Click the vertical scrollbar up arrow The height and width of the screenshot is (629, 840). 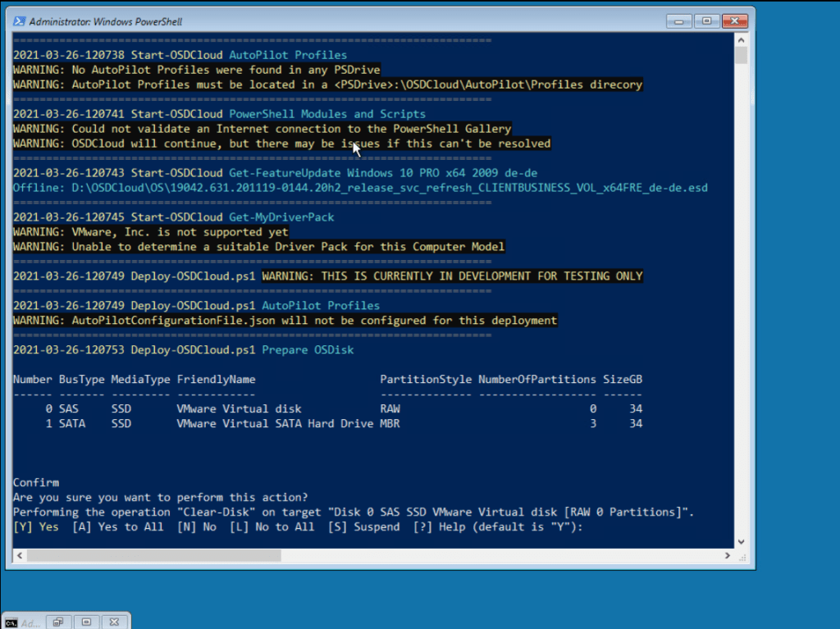point(741,41)
